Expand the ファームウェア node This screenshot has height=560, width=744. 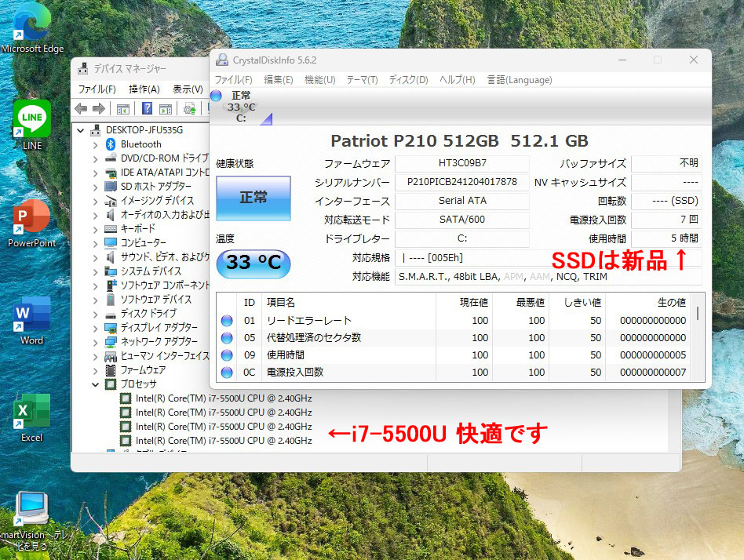pyautogui.click(x=96, y=370)
